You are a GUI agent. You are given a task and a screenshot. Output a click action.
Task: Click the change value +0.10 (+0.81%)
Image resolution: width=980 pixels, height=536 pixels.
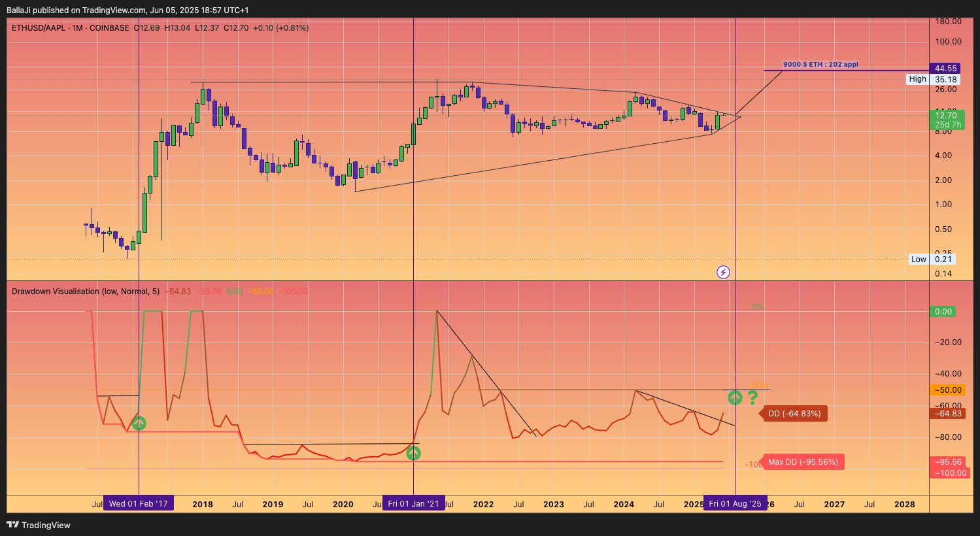pos(281,28)
